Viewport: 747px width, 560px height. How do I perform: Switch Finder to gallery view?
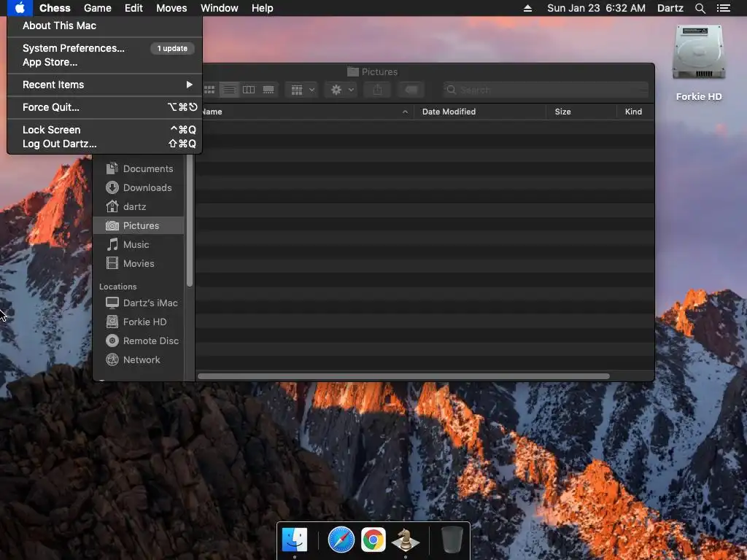(x=268, y=90)
